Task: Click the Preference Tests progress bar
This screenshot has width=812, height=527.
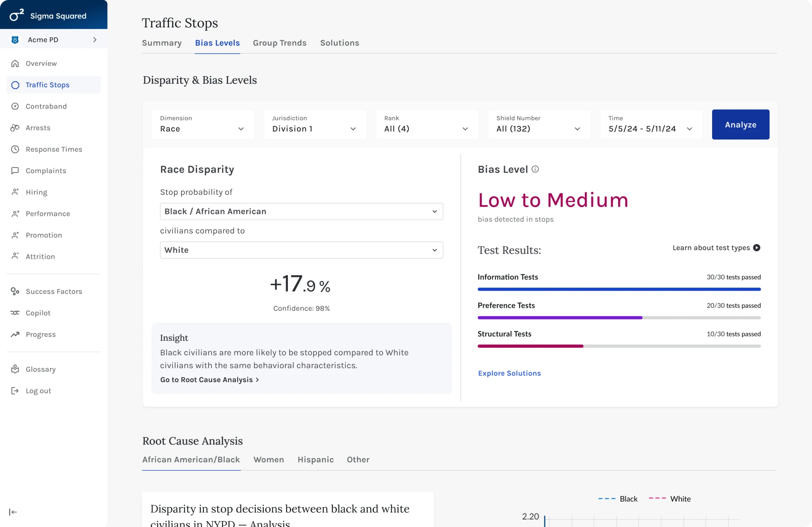Action: pyautogui.click(x=619, y=317)
